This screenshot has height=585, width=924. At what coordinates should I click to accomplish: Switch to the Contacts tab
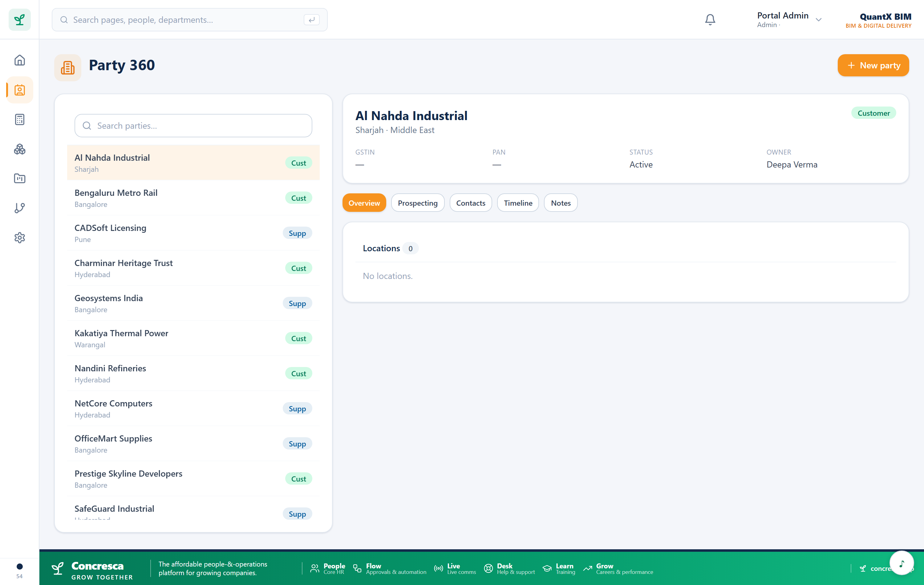(470, 203)
